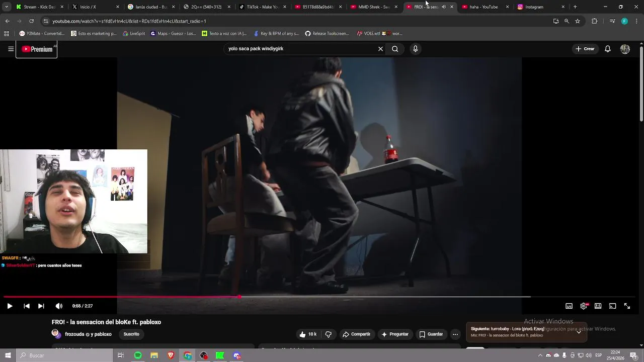Switch to the lanús ciudad tab
644x362 pixels.
click(x=150, y=7)
